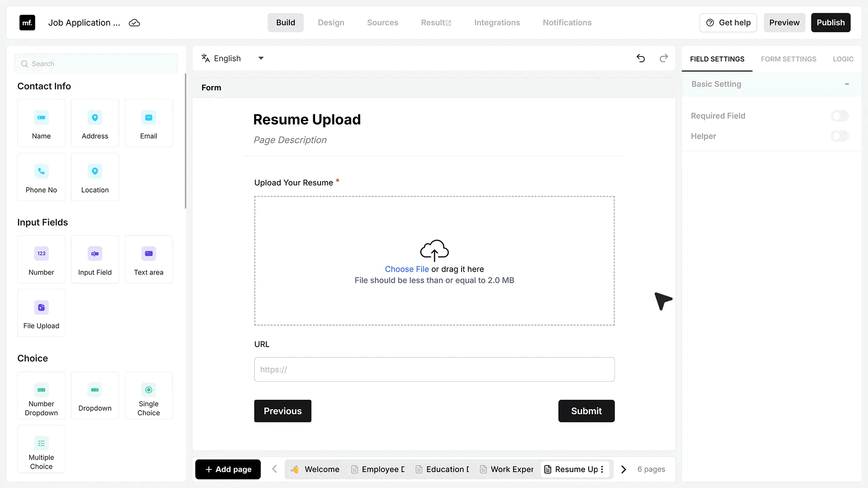This screenshot has width=868, height=488.
Task: Click the URL field label
Action: (x=262, y=344)
